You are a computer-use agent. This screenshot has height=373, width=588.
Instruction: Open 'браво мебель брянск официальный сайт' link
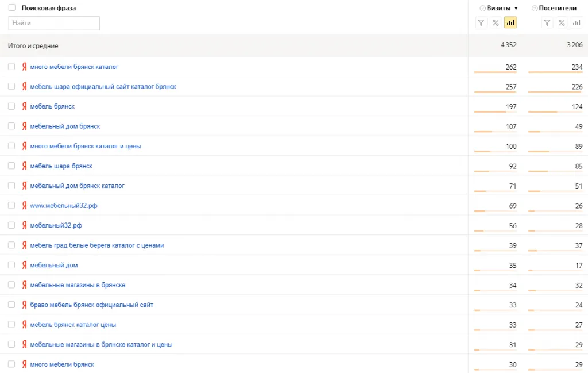point(91,305)
